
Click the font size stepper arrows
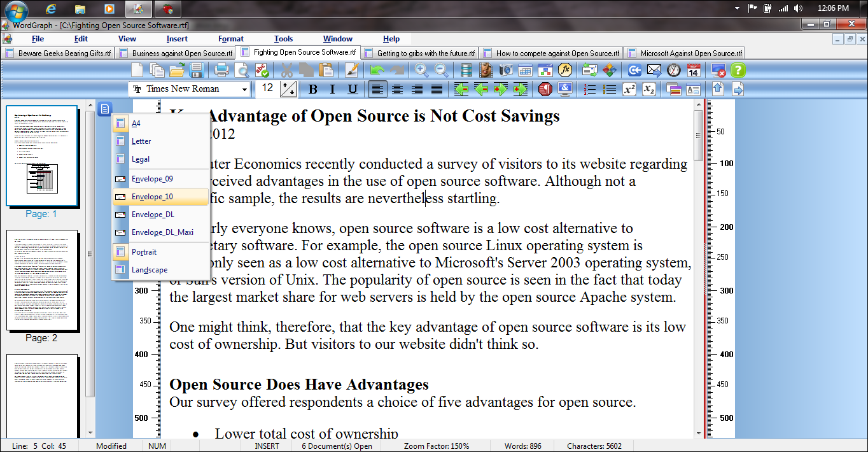click(288, 90)
